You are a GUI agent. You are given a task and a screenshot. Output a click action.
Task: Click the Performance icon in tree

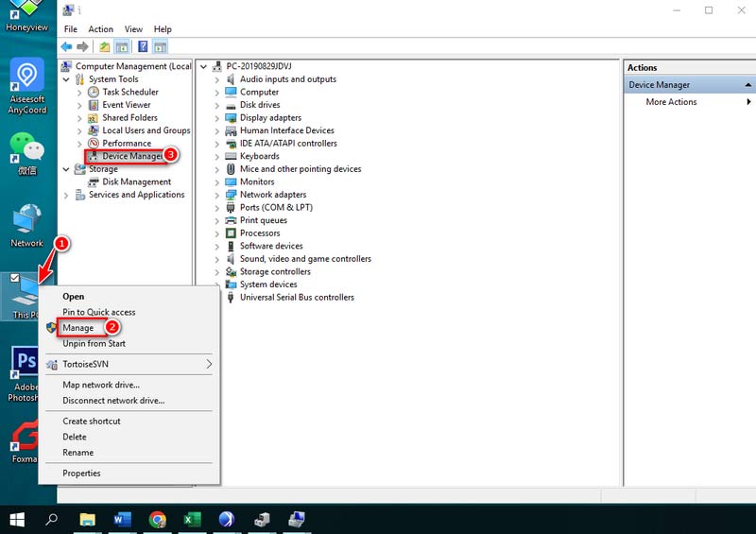(x=94, y=144)
